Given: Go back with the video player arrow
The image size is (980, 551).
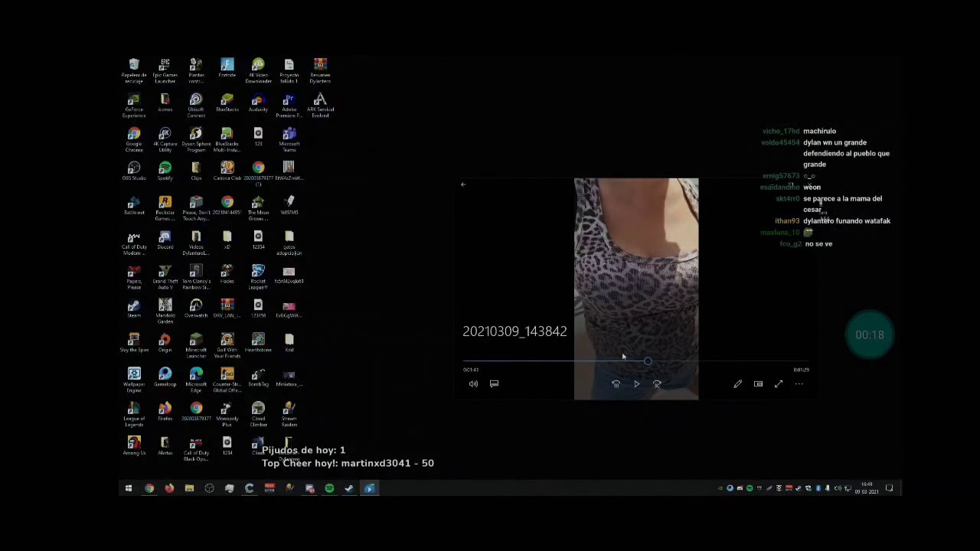Looking at the screenshot, I should pyautogui.click(x=463, y=184).
